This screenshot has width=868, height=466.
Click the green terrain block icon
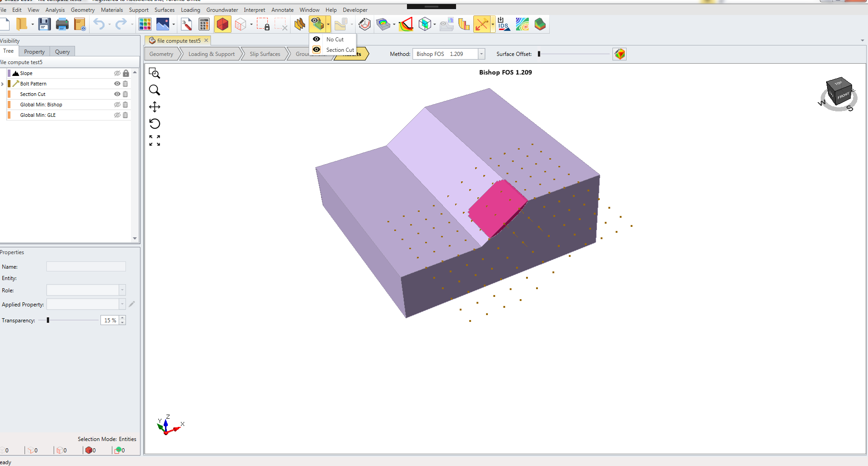[x=540, y=24]
